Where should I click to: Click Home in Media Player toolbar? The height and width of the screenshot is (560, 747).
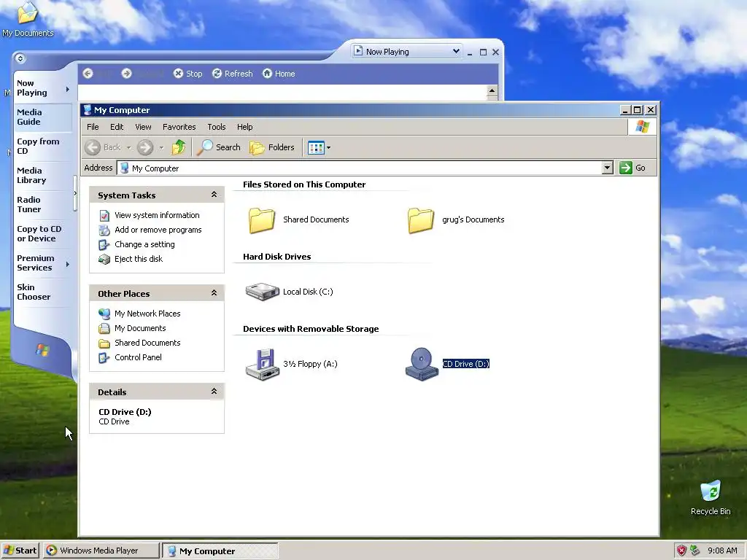[279, 74]
